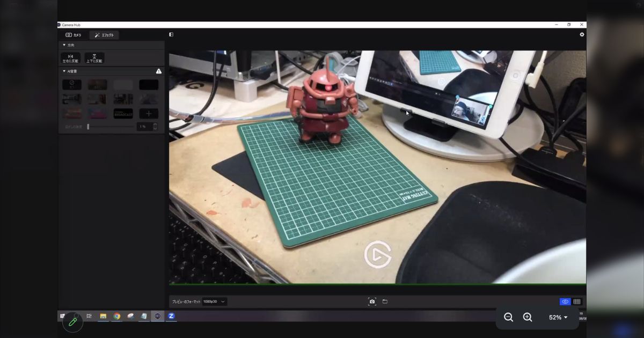Select the BROADCAST background thumbnail
The image size is (644, 338).
(123, 114)
